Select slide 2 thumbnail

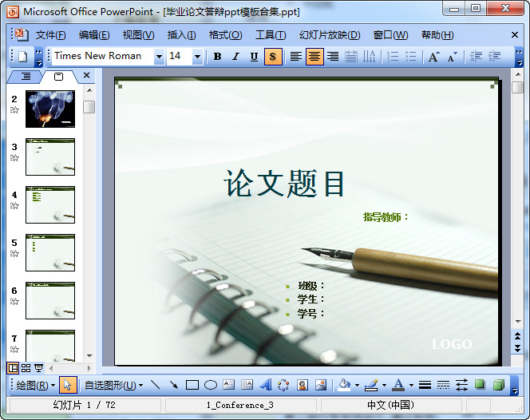coord(50,109)
